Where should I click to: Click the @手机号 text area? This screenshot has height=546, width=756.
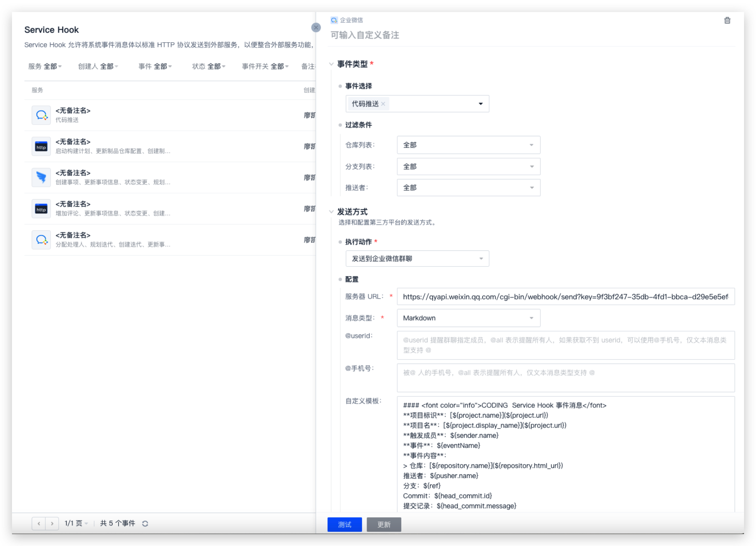point(566,378)
